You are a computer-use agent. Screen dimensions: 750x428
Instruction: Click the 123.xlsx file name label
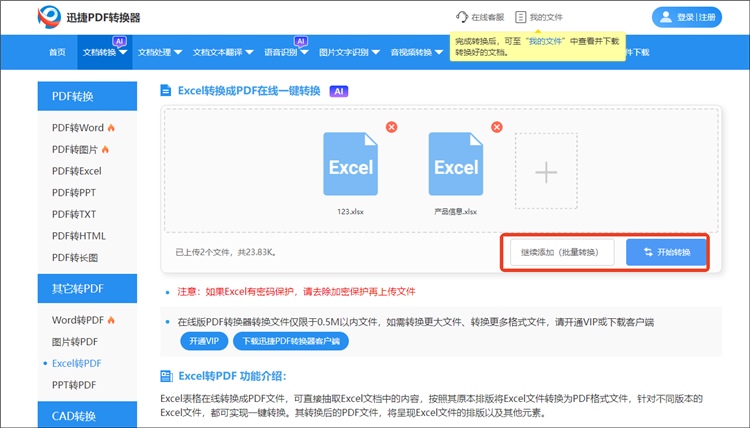click(x=350, y=211)
